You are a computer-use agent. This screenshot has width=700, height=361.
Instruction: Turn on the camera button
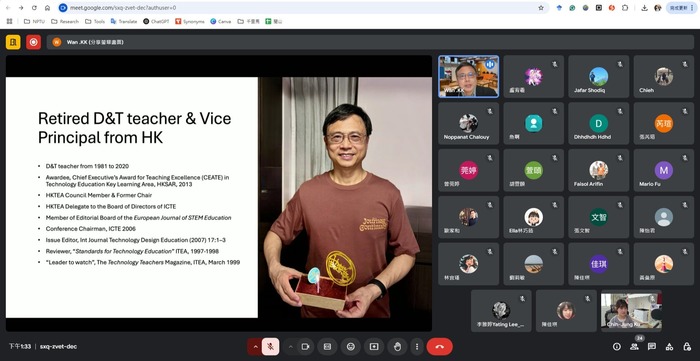pyautogui.click(x=305, y=347)
